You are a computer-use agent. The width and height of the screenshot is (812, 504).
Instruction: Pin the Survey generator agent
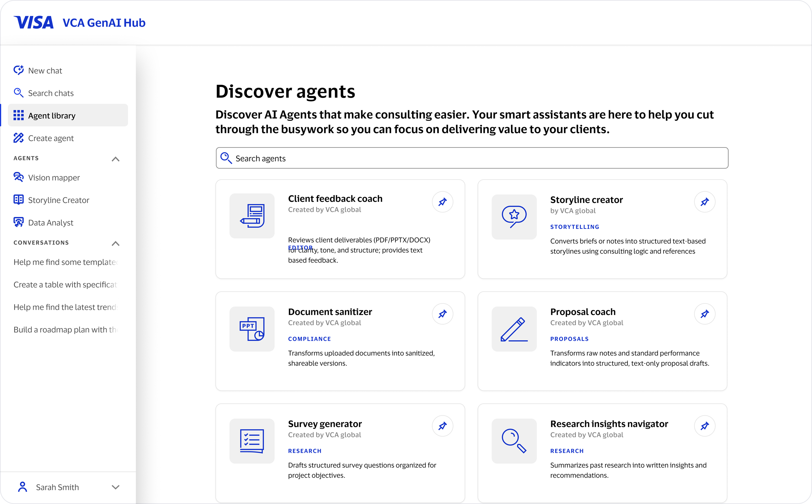point(443,426)
